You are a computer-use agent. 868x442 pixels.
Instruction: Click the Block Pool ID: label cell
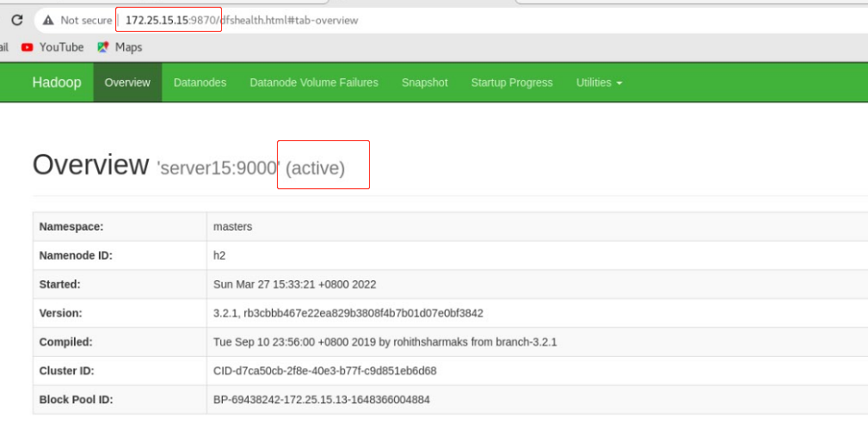pyautogui.click(x=120, y=399)
